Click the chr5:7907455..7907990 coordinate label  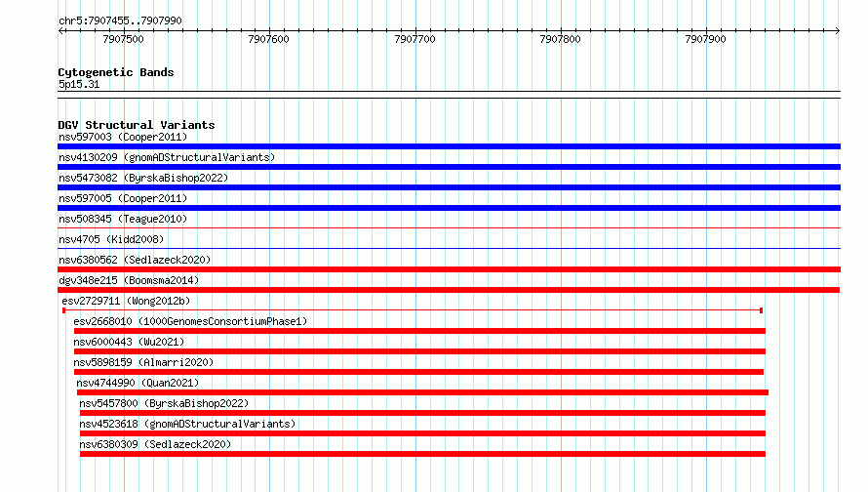pos(120,20)
